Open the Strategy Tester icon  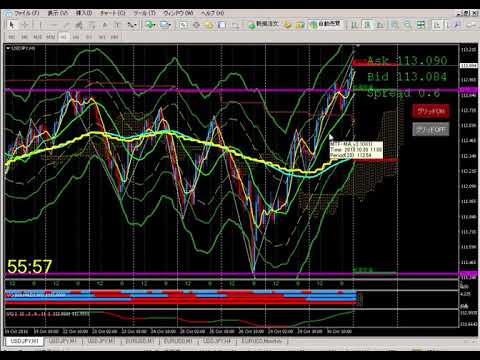tap(235, 25)
